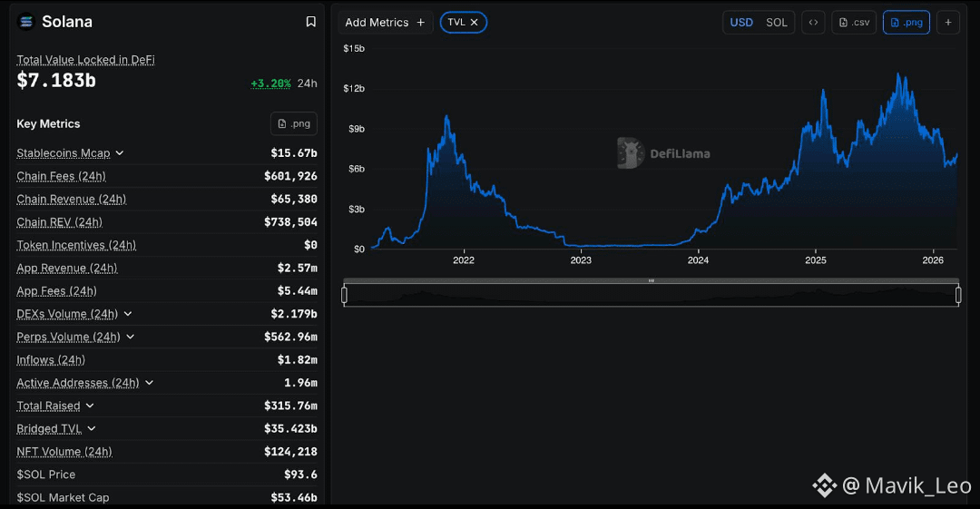Viewport: 980px width, 509px height.
Task: Expand DEXs Volume (24h) details
Action: (x=128, y=314)
